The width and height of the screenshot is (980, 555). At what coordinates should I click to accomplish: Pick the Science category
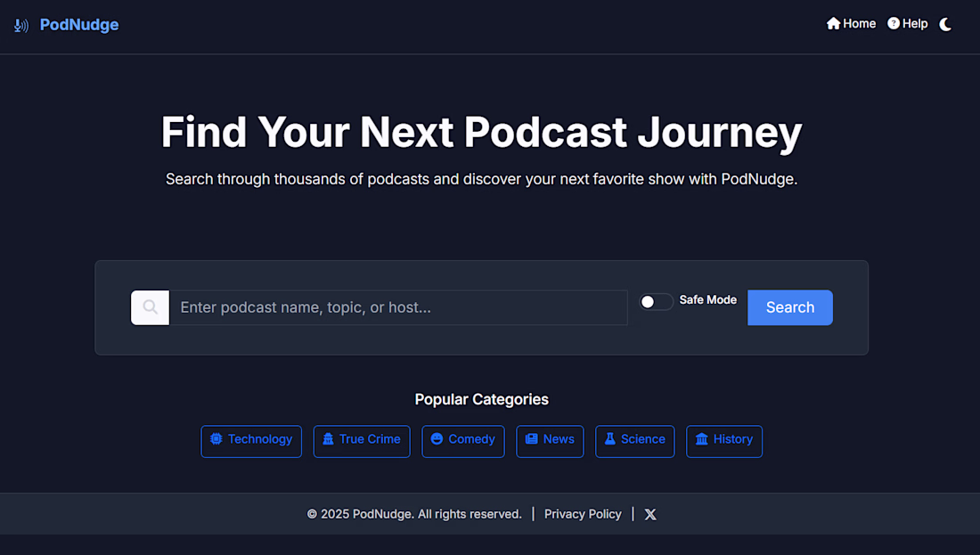click(635, 441)
